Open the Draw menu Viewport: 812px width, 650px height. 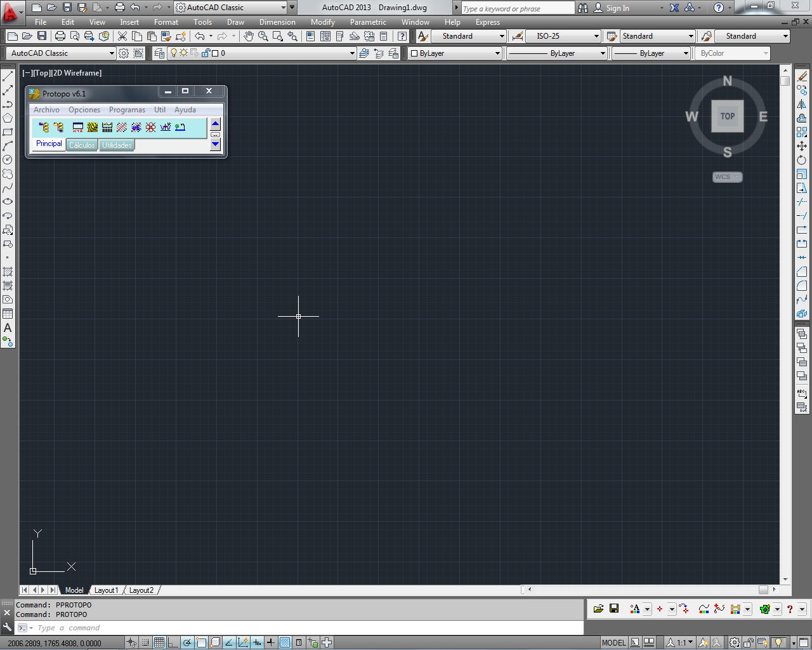click(x=235, y=22)
